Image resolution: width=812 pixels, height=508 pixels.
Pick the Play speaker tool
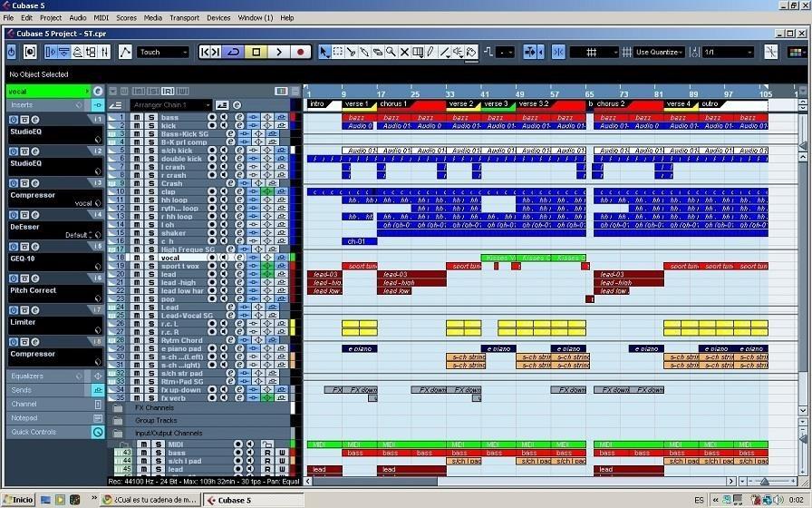[x=458, y=52]
